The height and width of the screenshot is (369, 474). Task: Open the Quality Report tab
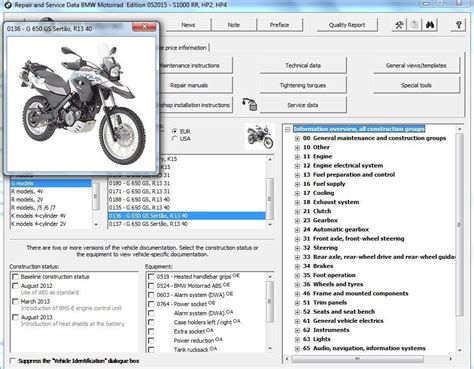coord(347,25)
